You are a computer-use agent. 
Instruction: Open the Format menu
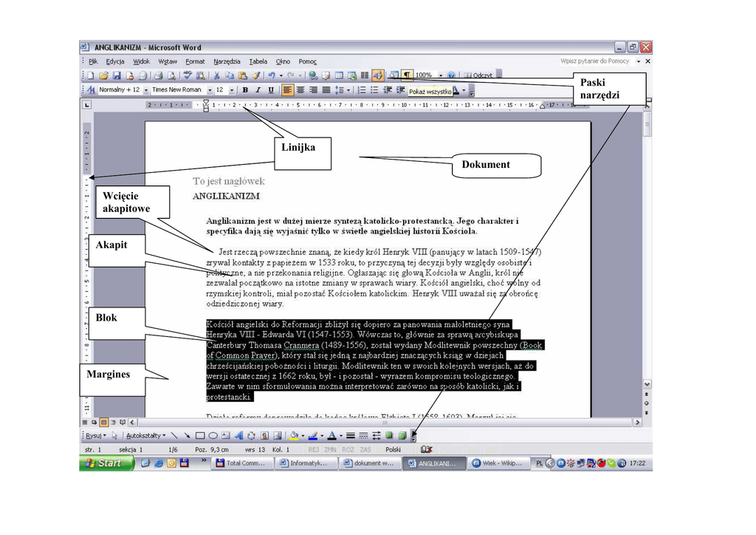click(195, 61)
